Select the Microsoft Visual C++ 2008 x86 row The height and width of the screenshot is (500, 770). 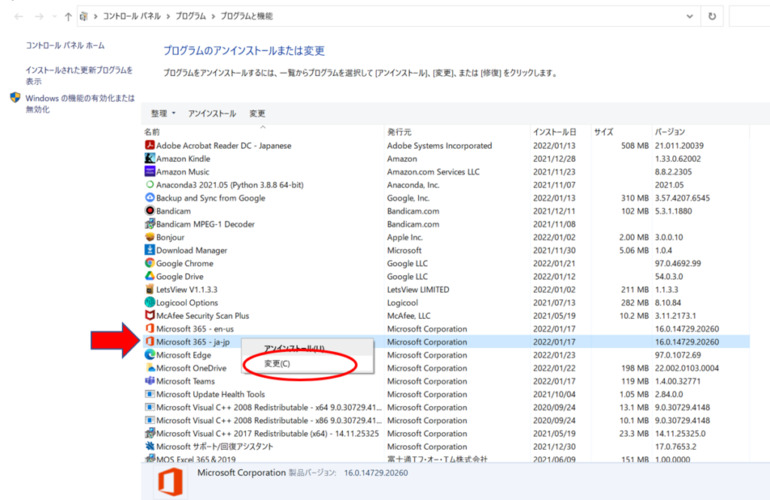pos(445,420)
